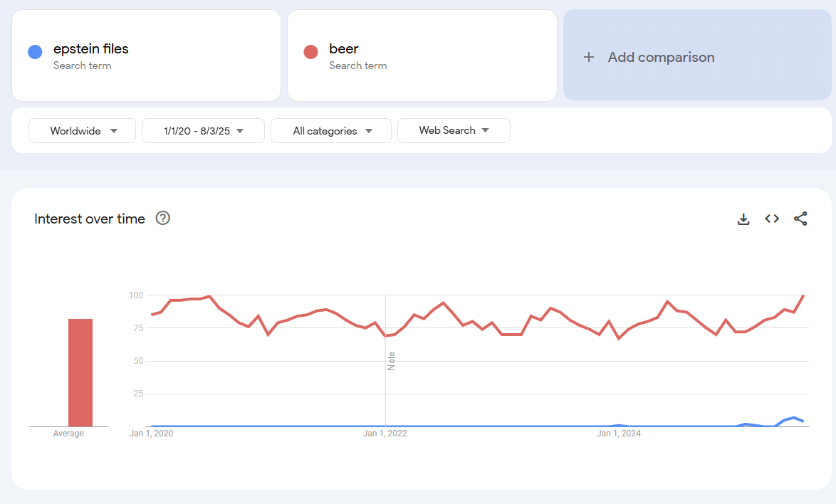Open the Worldwide region dropdown
This screenshot has height=504, width=836.
(82, 131)
